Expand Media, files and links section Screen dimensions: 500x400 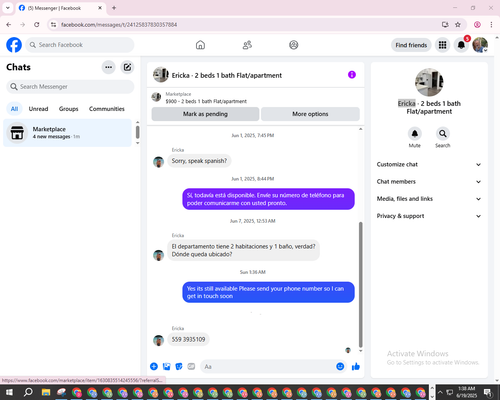(429, 199)
